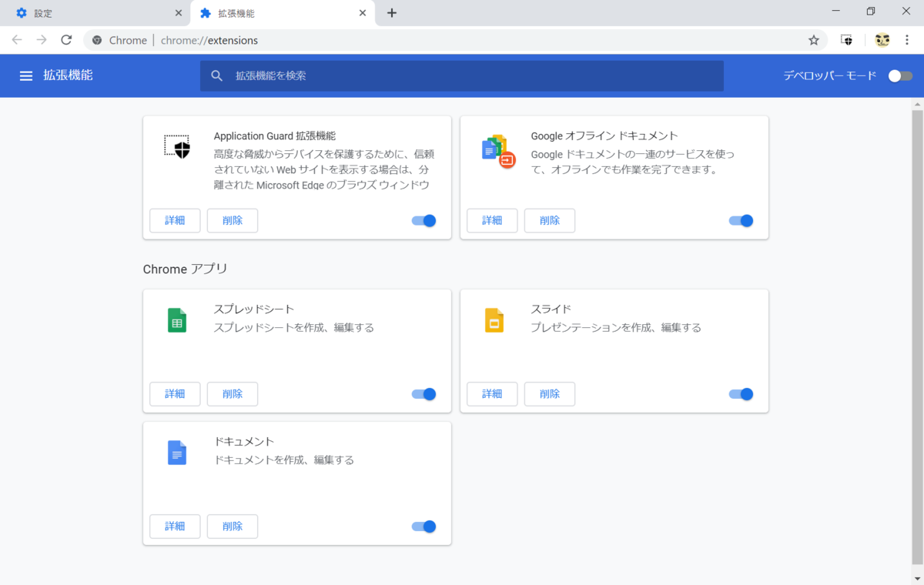Focus the 拡張機能を検索 search field
The height and width of the screenshot is (585, 924).
point(462,75)
